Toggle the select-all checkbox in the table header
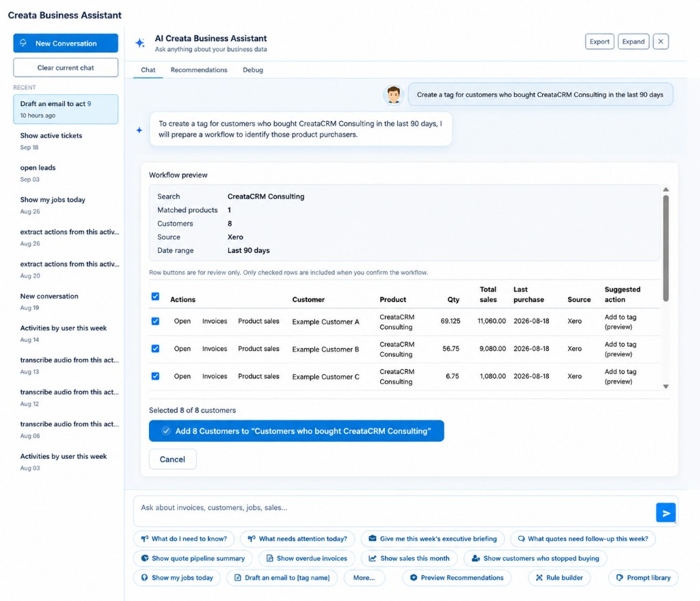Screen dimensions: 700x601 click(x=155, y=297)
